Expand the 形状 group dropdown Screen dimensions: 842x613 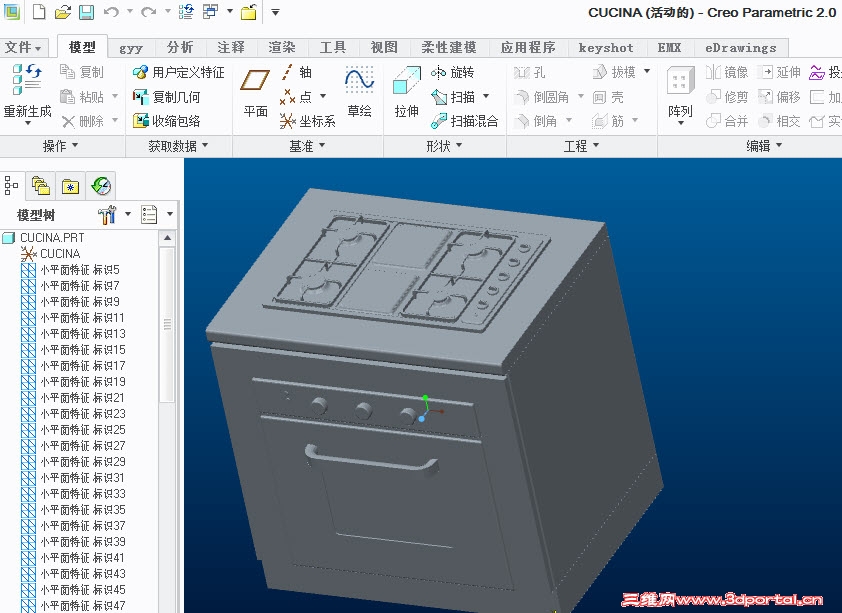[x=444, y=146]
